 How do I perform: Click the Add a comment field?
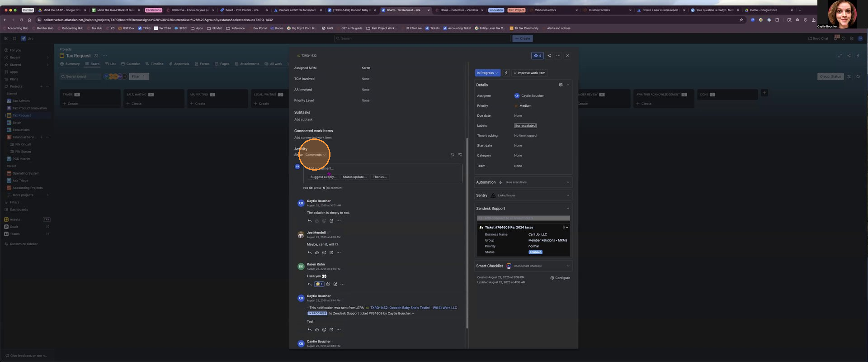pyautogui.click(x=383, y=168)
